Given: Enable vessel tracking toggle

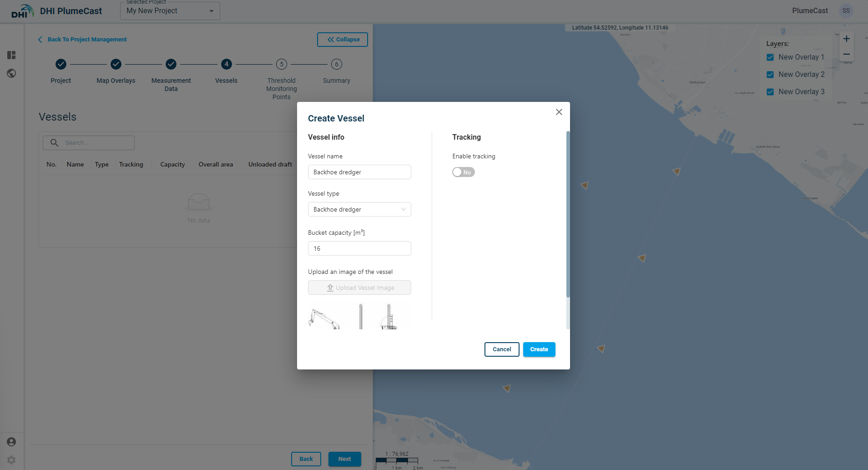Looking at the screenshot, I should [463, 172].
